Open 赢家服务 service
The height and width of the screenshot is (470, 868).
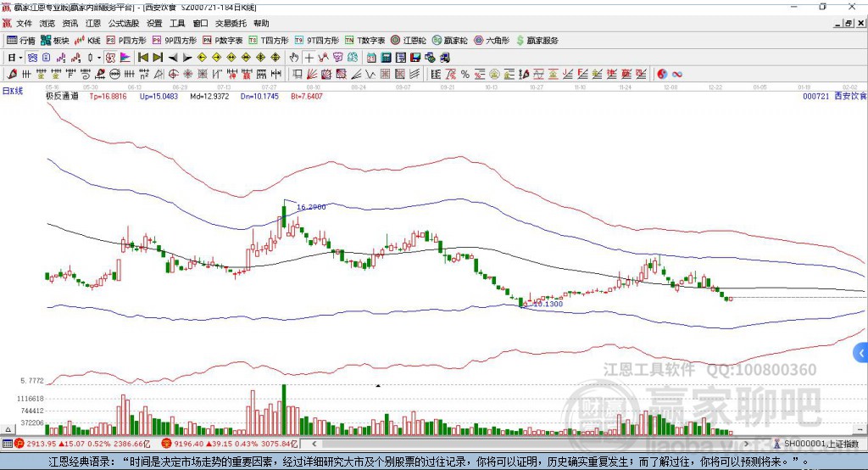coord(537,41)
